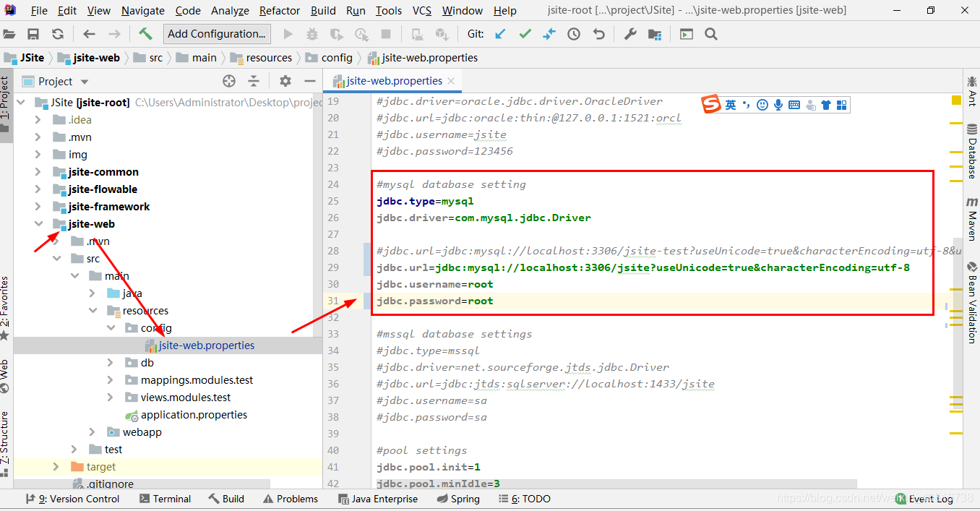Open the Refactor menu
The width and height of the screenshot is (980, 511).
click(280, 10)
